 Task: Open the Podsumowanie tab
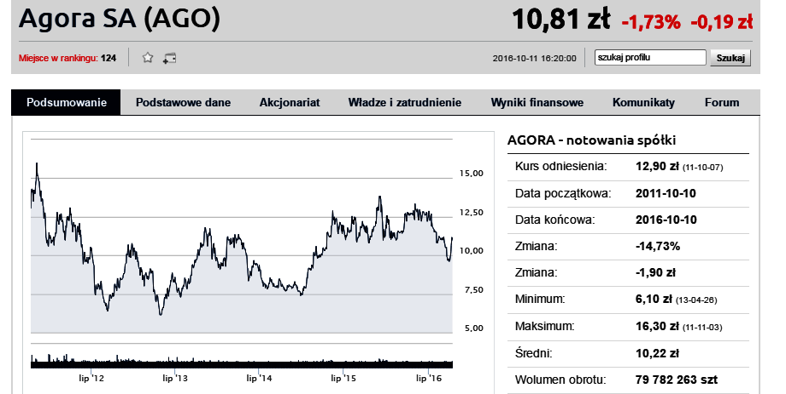click(66, 102)
